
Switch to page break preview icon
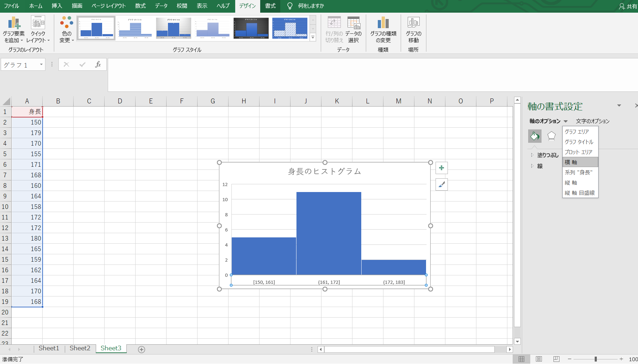pyautogui.click(x=556, y=359)
